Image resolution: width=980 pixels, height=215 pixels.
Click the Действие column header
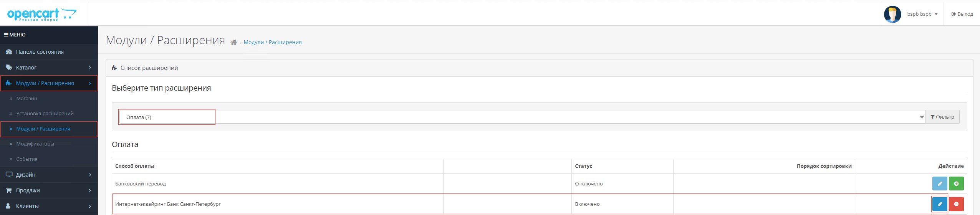(x=951, y=166)
